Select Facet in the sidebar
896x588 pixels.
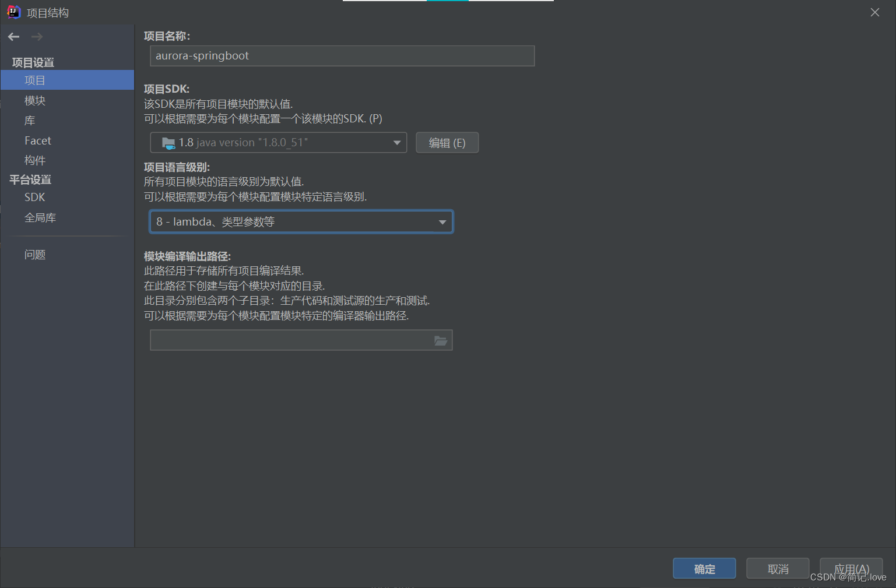[37, 140]
